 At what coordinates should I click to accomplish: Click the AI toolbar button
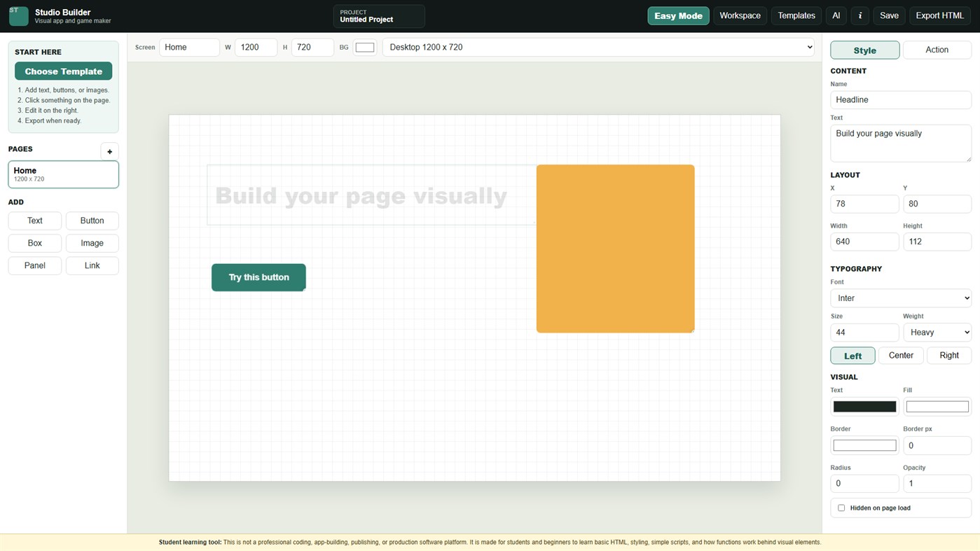click(836, 15)
